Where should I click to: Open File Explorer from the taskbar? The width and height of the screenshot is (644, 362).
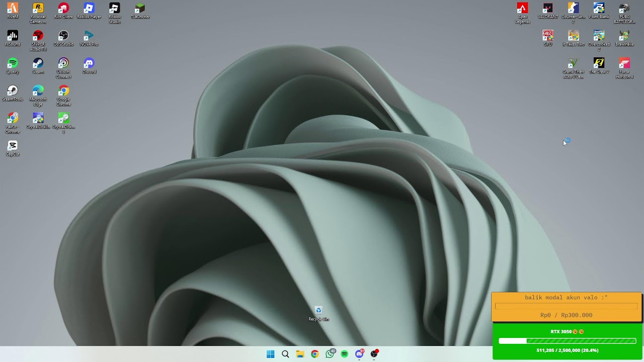click(x=300, y=354)
